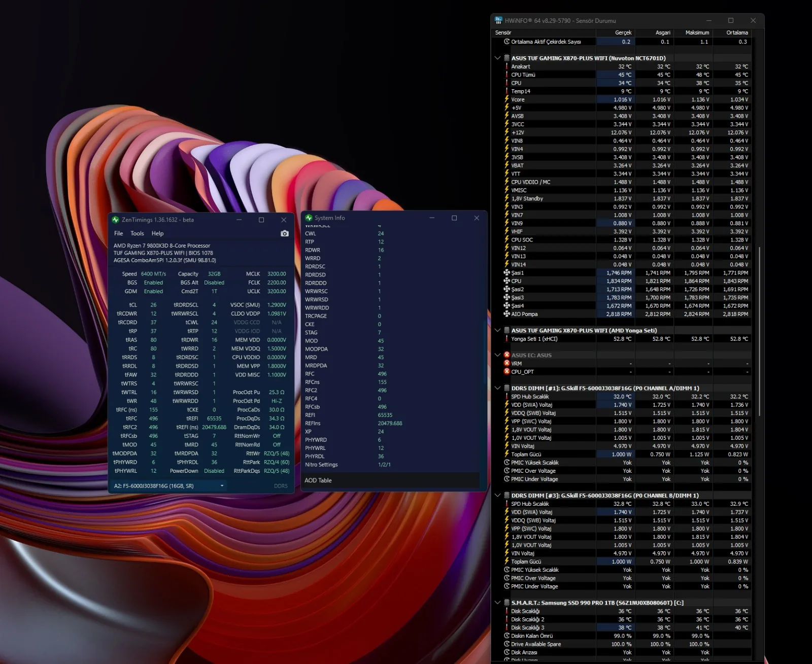
Task: Collapse the S.M.A.R.T. Samsung SSD 990 PRO group
Action: tap(497, 603)
